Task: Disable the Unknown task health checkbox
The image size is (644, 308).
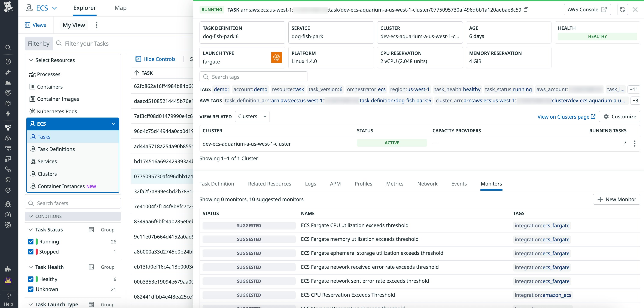Action: (x=31, y=289)
